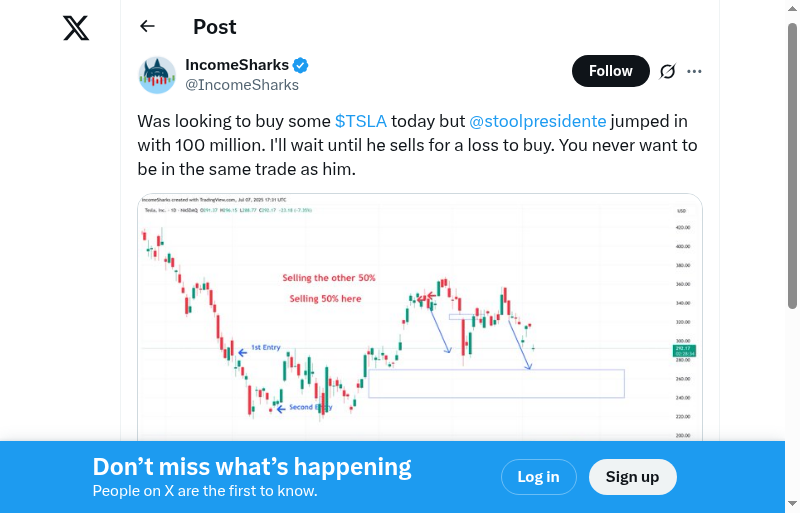Click the "Don't miss what's happening" banner heading

[252, 467]
